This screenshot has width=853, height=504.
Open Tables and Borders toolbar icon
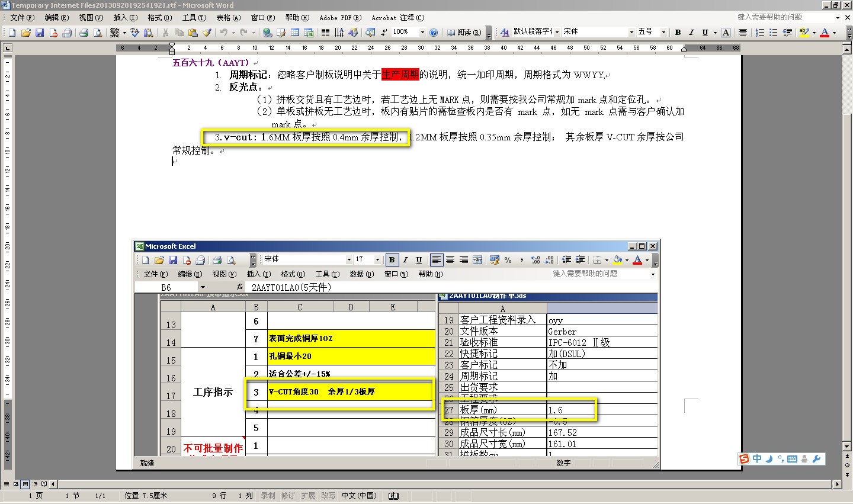click(281, 33)
